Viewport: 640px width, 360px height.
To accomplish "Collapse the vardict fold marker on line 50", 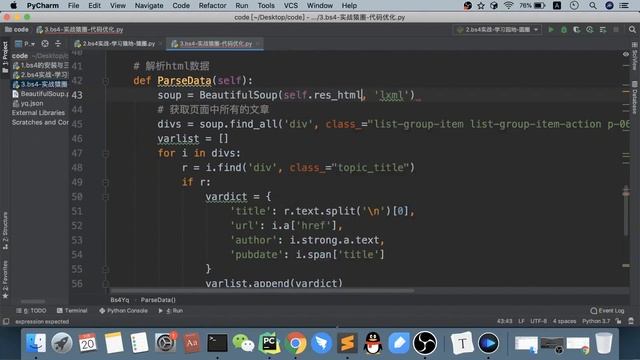I will (x=106, y=197).
